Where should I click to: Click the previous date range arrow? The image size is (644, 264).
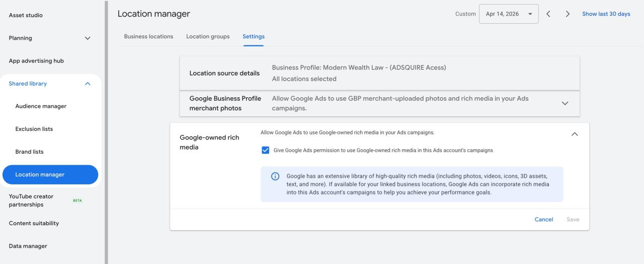[x=548, y=14]
